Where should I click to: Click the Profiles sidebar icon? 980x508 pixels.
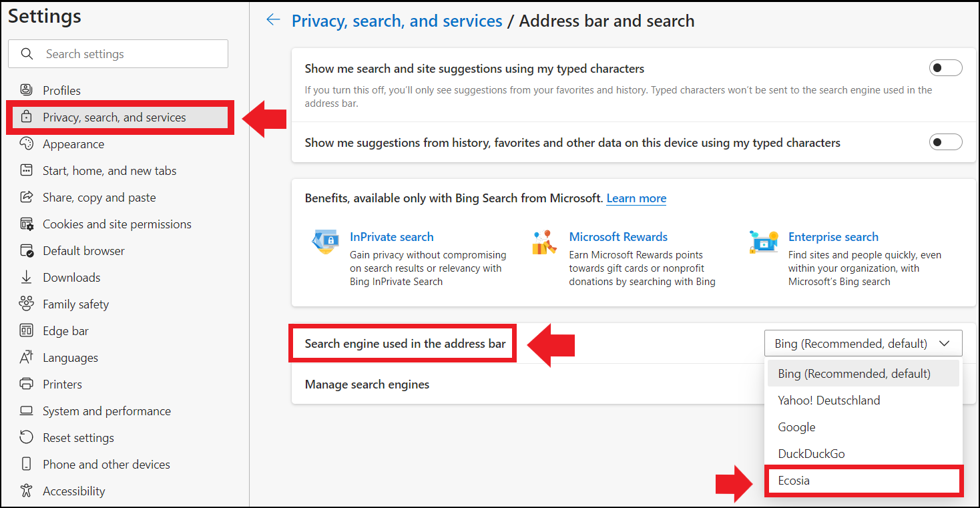(26, 90)
